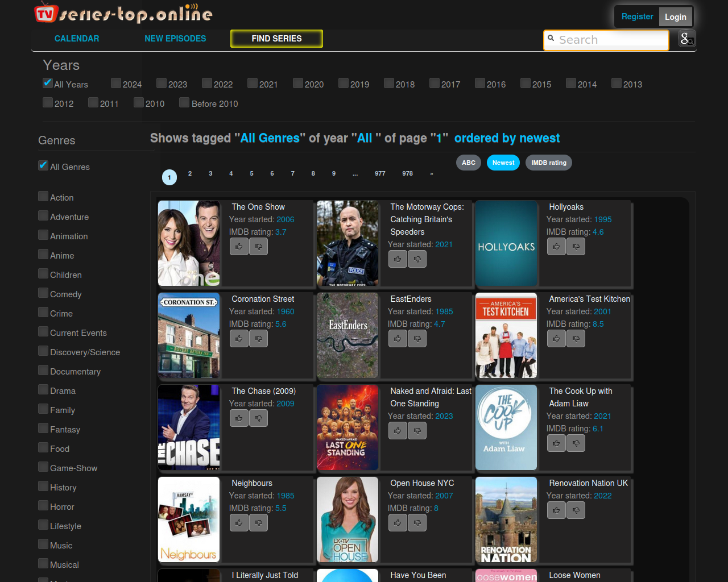Click thumbs down for The One Show
This screenshot has width=728, height=582.
pos(259,247)
